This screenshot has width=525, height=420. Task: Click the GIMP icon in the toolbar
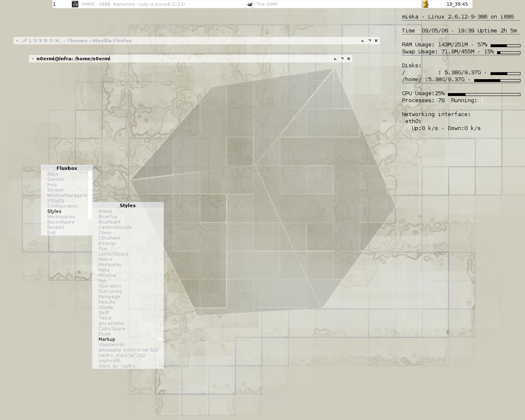[250, 4]
